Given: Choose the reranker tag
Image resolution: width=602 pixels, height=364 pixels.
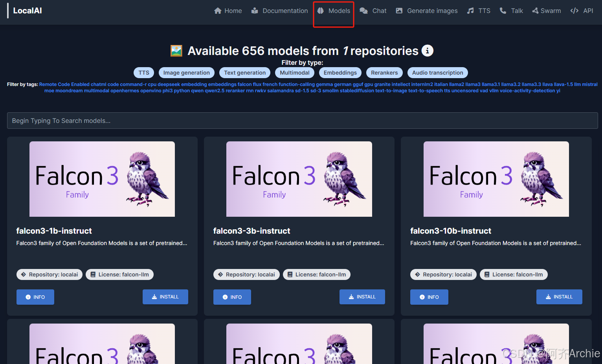Looking at the screenshot, I should [235, 91].
